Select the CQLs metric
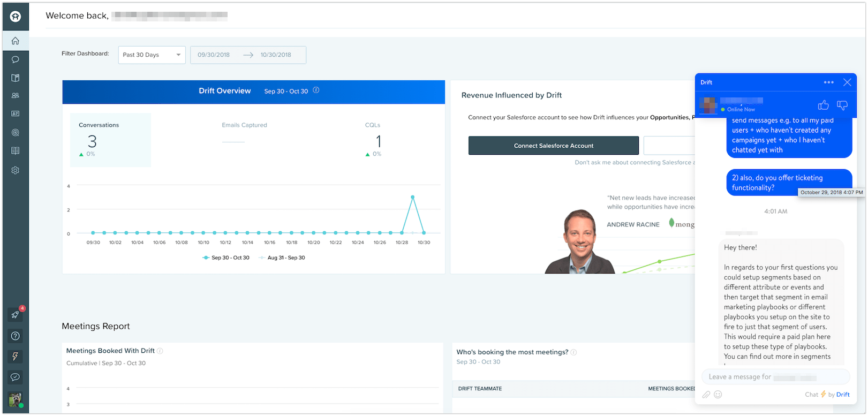The width and height of the screenshot is (868, 416). (x=373, y=139)
